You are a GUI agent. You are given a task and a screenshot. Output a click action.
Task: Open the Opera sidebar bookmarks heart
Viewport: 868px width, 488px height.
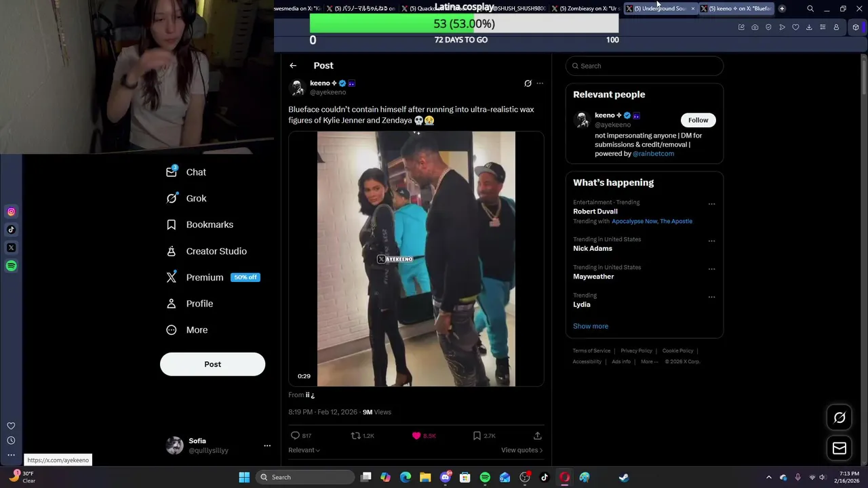[11, 426]
